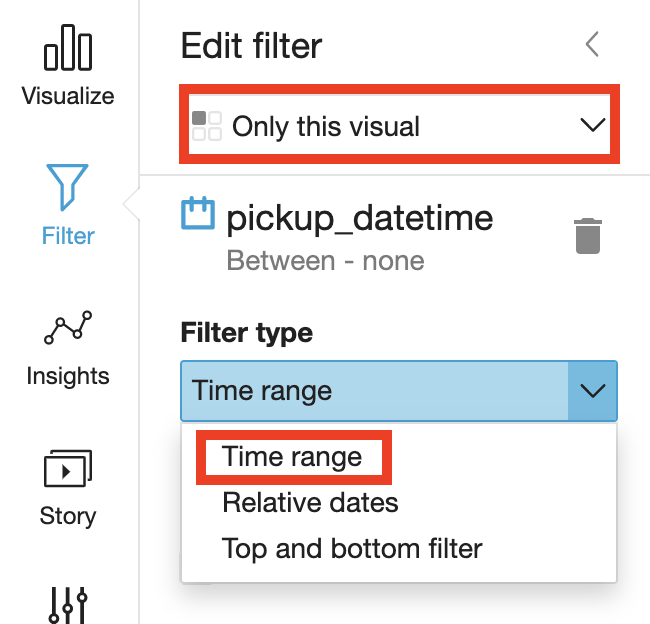The image size is (650, 624).
Task: Choose Time range from the list
Action: (x=292, y=456)
